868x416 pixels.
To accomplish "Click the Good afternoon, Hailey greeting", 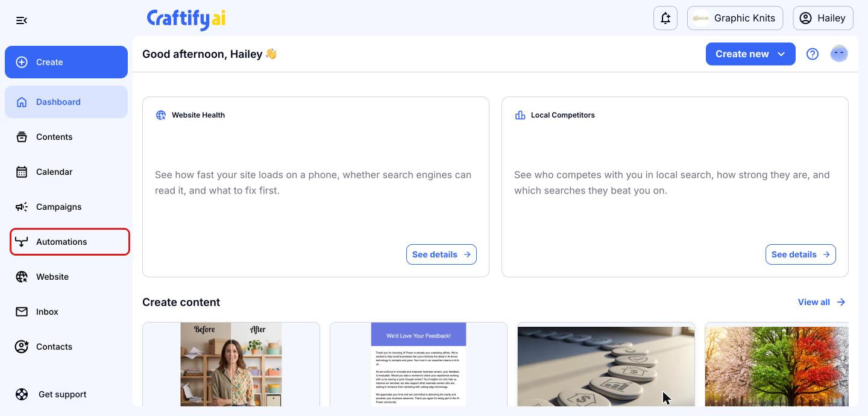I will [209, 54].
